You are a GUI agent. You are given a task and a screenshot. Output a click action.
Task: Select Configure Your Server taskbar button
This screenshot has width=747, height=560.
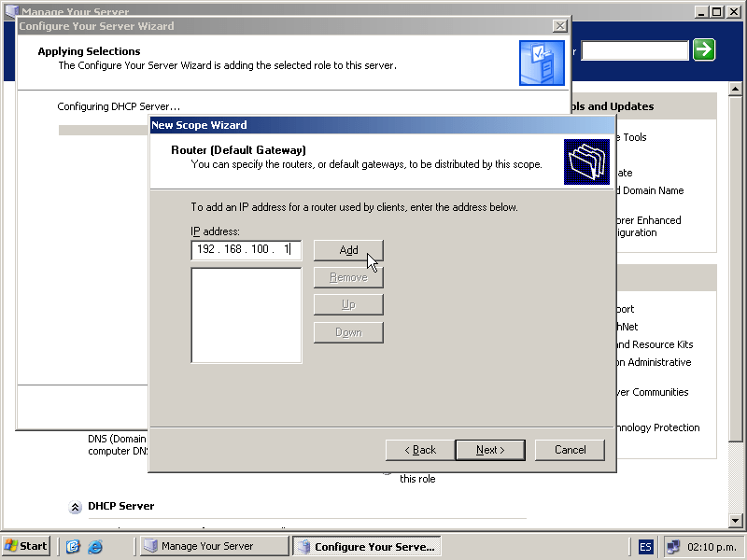click(x=366, y=547)
